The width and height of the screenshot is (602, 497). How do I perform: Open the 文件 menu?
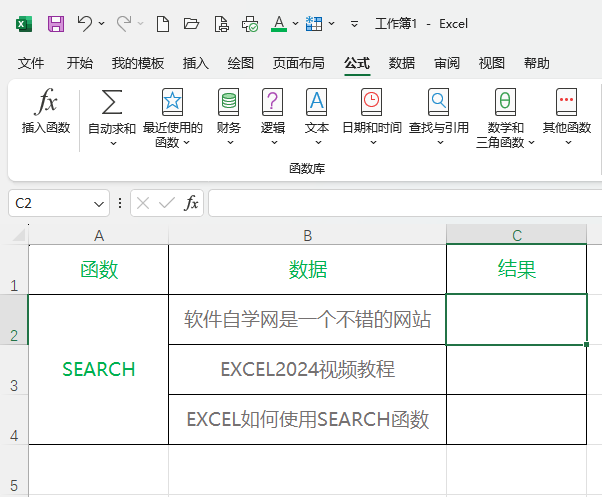31,63
